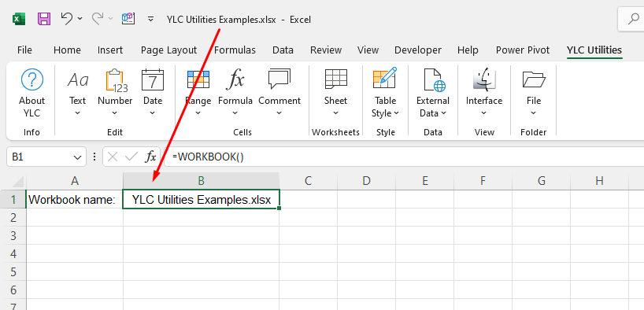Select the Data ribbon tab
The height and width of the screenshot is (310, 644).
[283, 50]
